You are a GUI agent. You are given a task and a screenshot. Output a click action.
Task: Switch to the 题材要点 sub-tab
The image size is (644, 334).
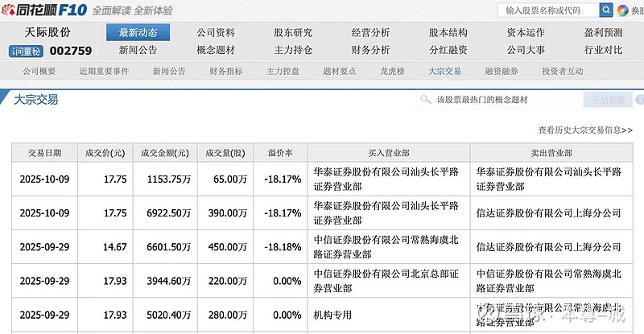pos(339,71)
